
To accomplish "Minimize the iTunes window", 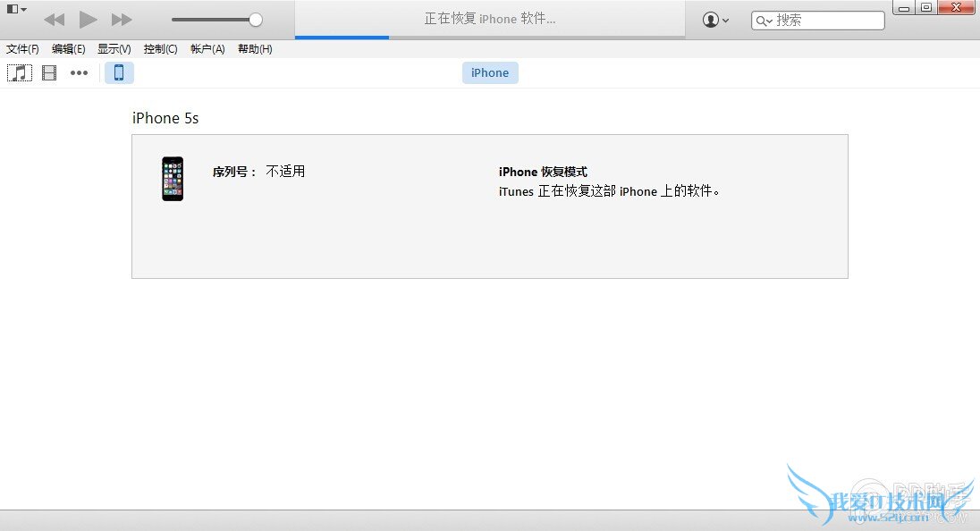I will [904, 7].
